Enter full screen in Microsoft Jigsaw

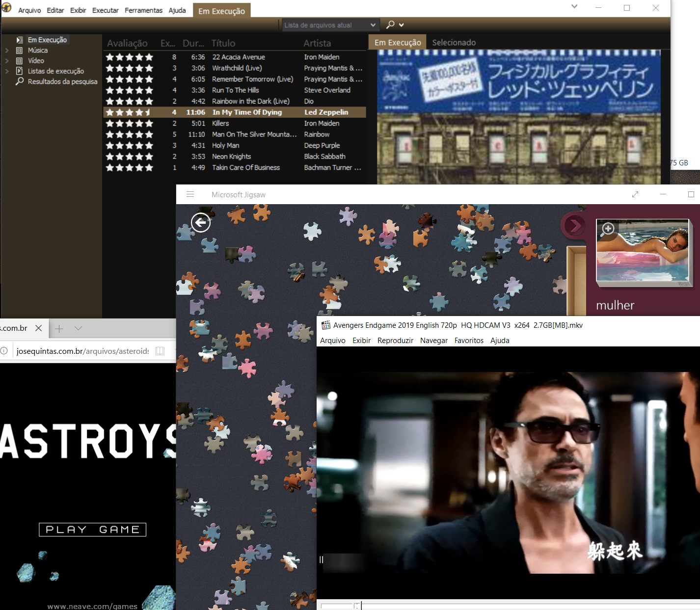tap(635, 194)
